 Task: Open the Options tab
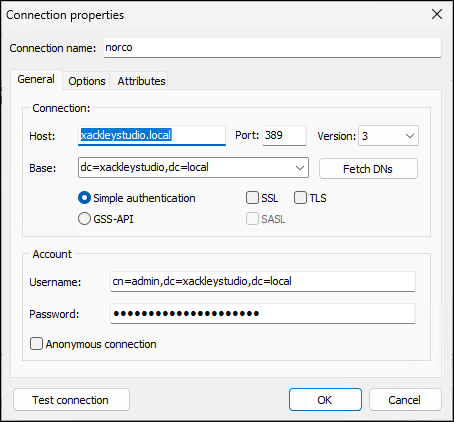click(x=87, y=81)
